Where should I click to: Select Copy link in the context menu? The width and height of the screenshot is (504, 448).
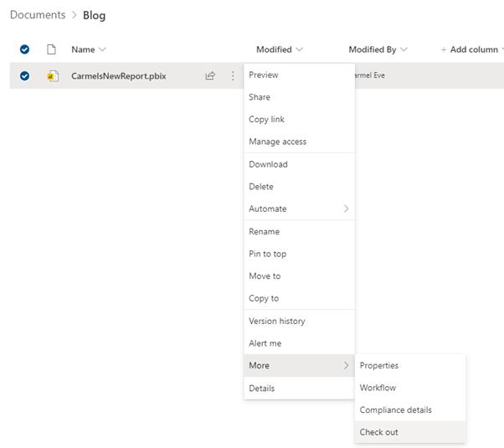(266, 119)
